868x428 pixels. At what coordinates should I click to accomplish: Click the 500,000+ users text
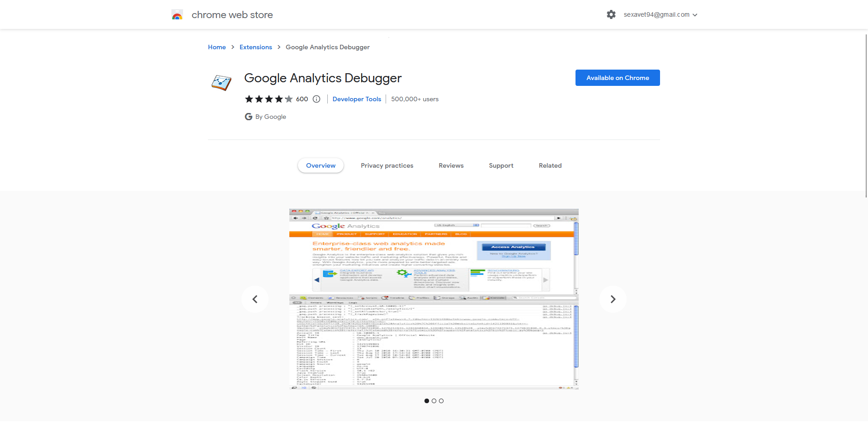tap(415, 99)
